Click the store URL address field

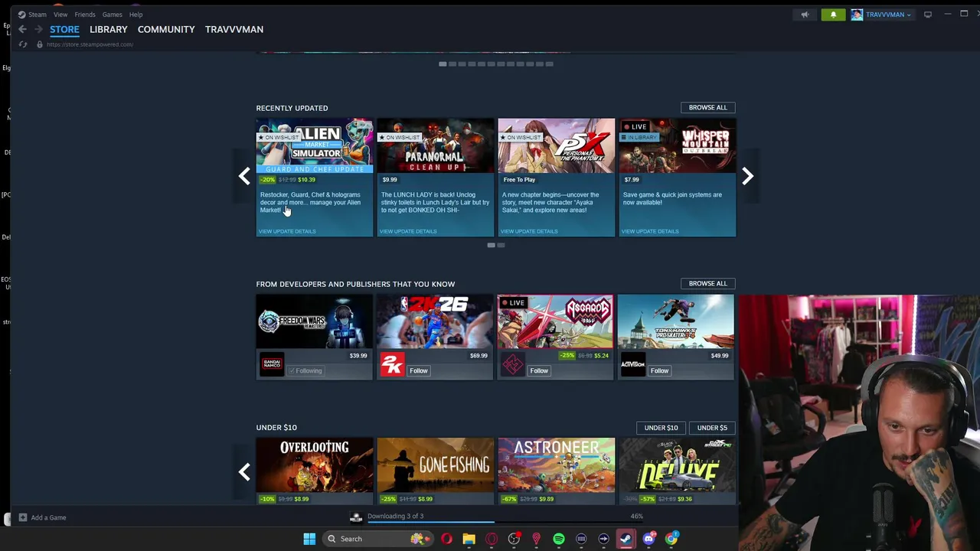coord(90,44)
